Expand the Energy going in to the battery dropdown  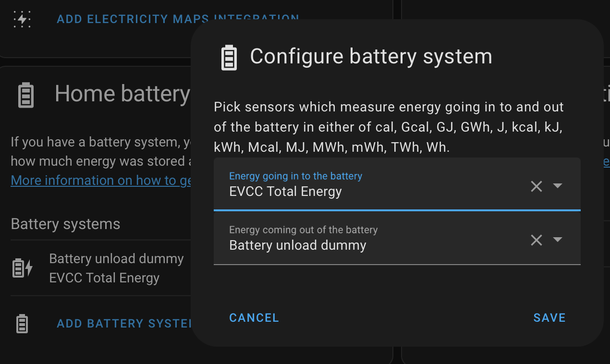(558, 186)
